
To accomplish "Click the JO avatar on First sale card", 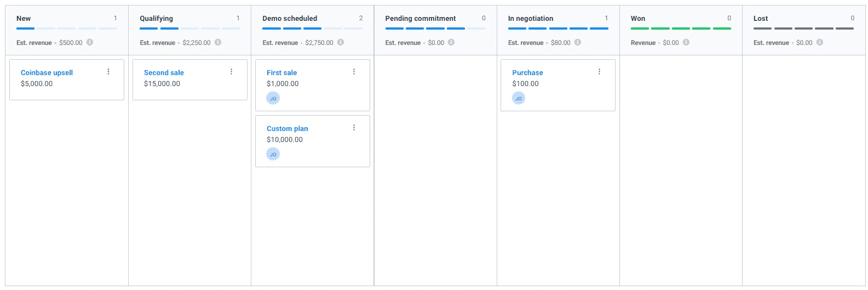I will tap(273, 98).
